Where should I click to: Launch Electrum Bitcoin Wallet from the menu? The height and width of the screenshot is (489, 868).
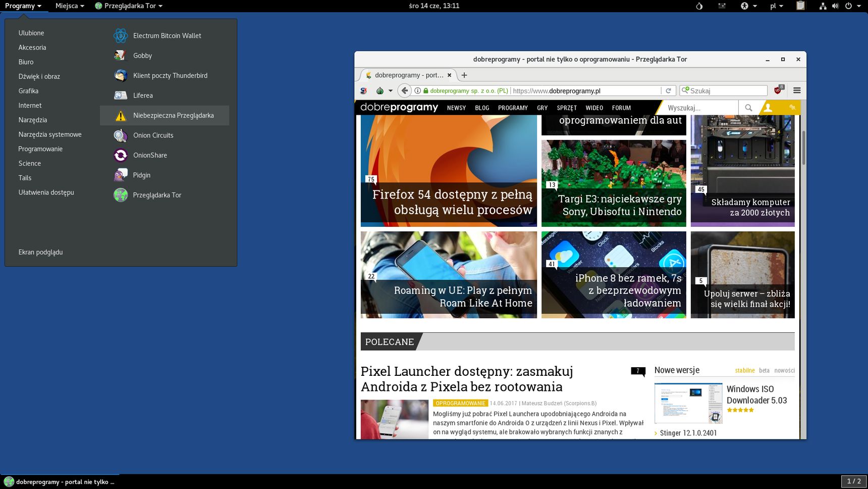point(165,36)
